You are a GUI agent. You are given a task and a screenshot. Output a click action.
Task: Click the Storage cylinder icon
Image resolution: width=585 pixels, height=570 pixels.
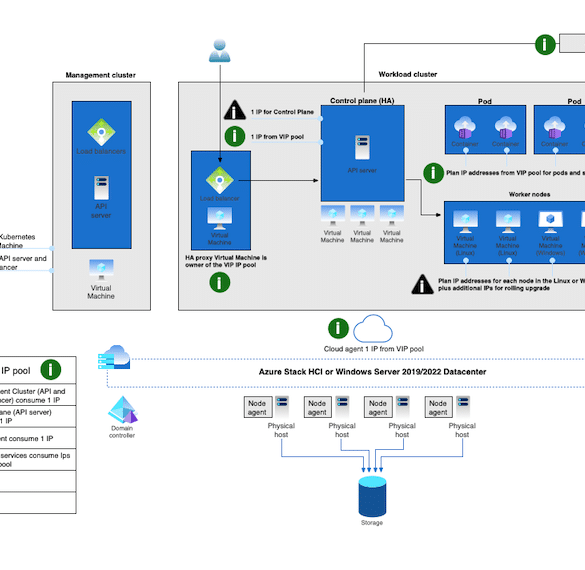point(372,496)
